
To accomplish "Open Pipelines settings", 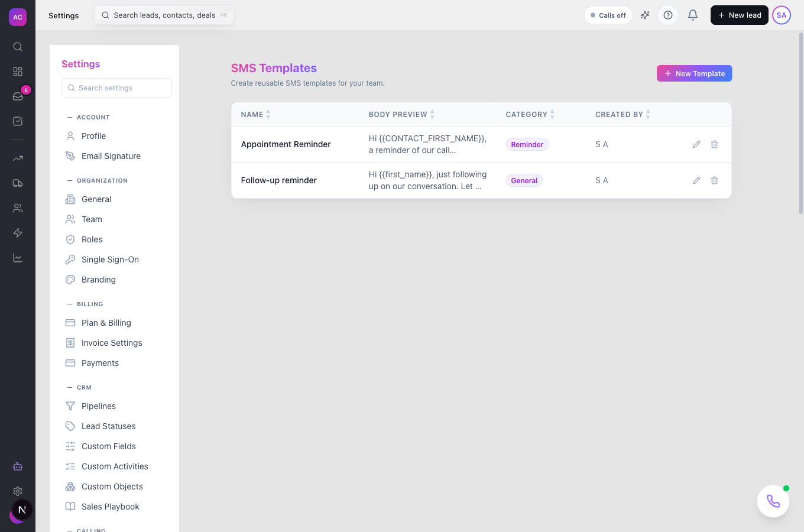I will (x=116, y=406).
